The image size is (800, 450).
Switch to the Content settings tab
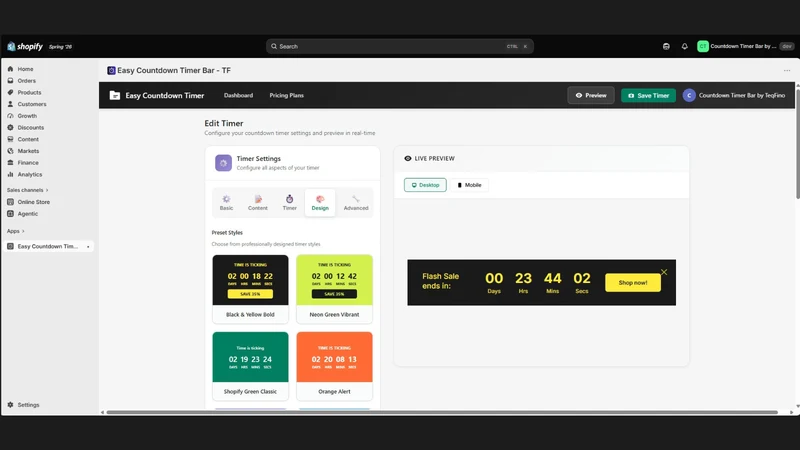click(258, 203)
